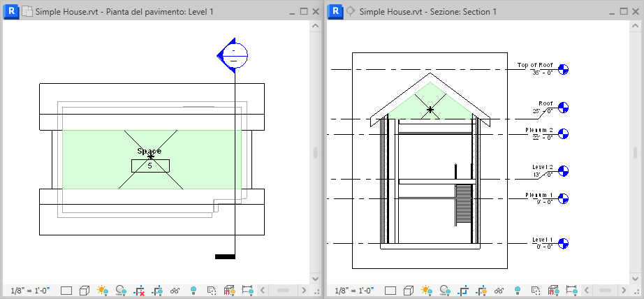Select Level 2 level head symbol
Screen dimensions: 644x299
563,171
